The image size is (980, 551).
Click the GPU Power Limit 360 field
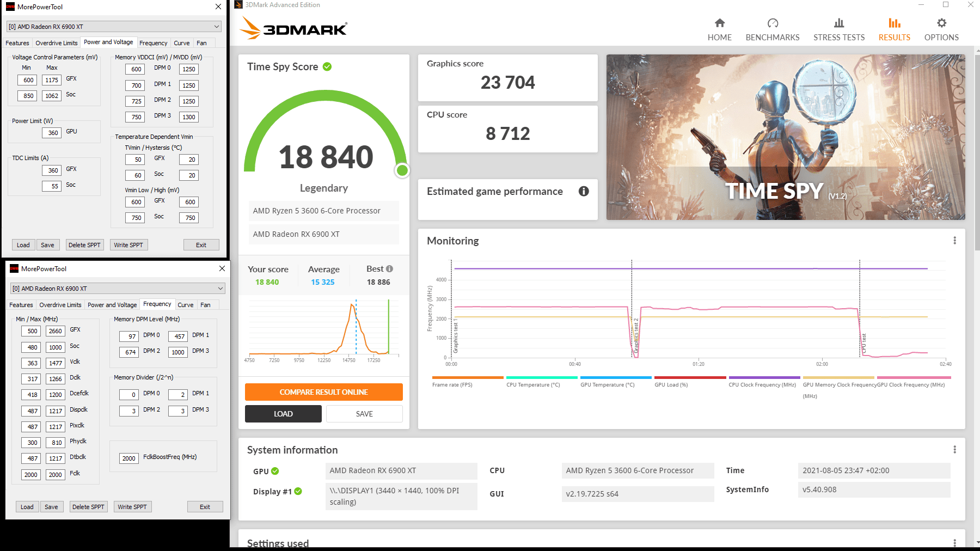pos(52,133)
